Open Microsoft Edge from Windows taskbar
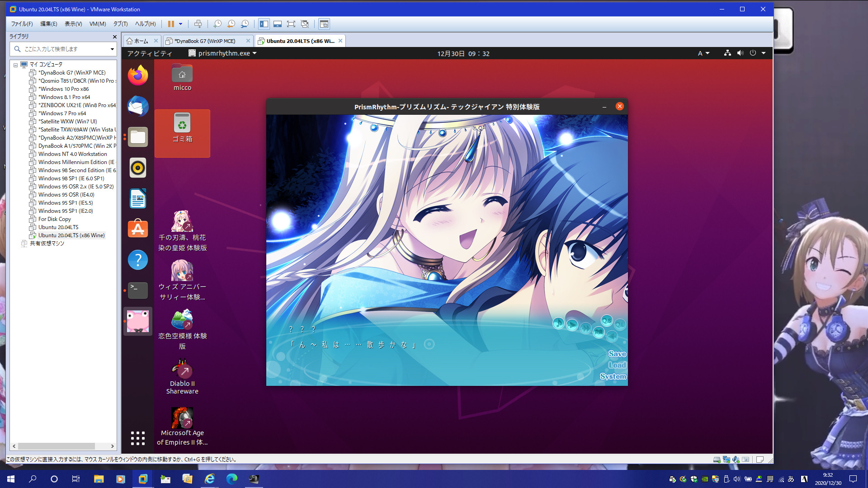This screenshot has width=868, height=488. coord(231,479)
